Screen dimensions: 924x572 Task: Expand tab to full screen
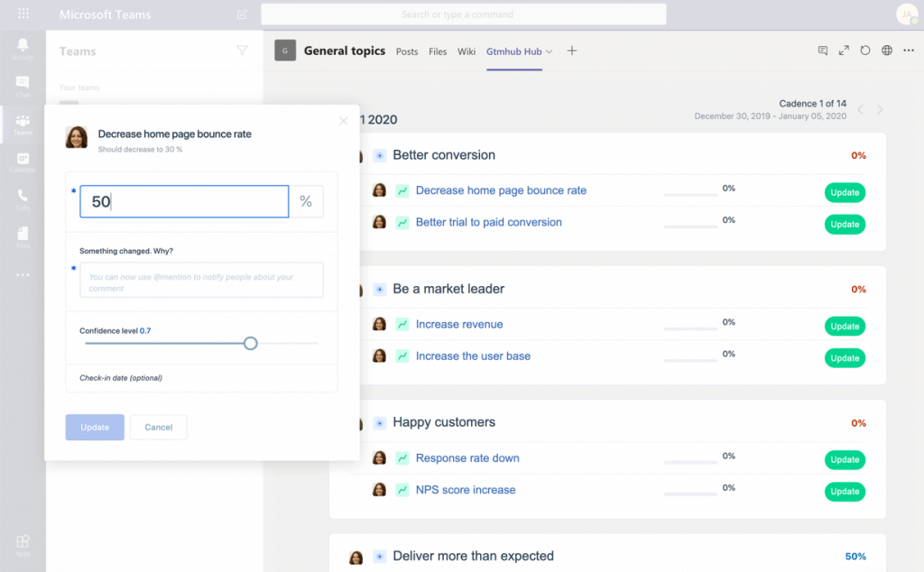(x=844, y=51)
